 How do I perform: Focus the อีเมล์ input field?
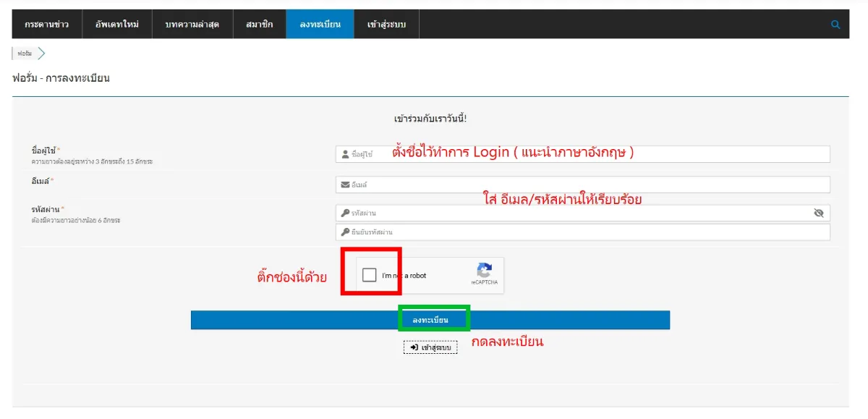tap(583, 185)
